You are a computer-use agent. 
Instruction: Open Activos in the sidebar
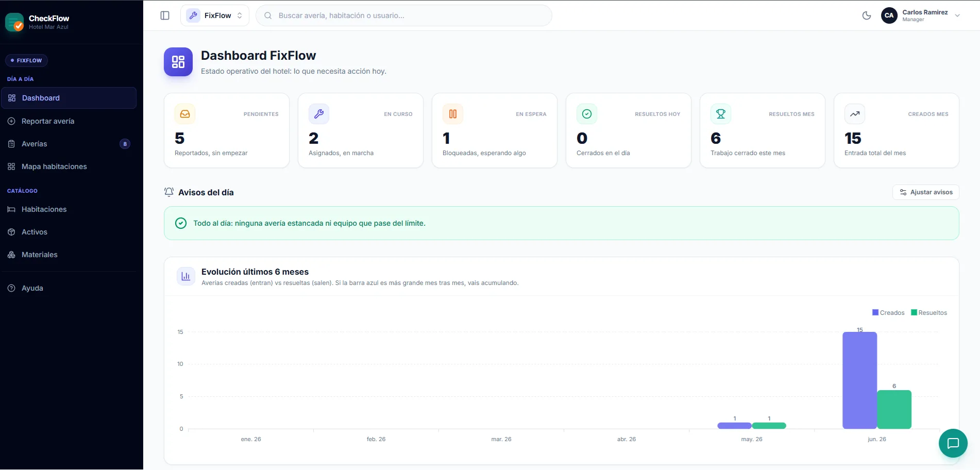(x=69, y=232)
